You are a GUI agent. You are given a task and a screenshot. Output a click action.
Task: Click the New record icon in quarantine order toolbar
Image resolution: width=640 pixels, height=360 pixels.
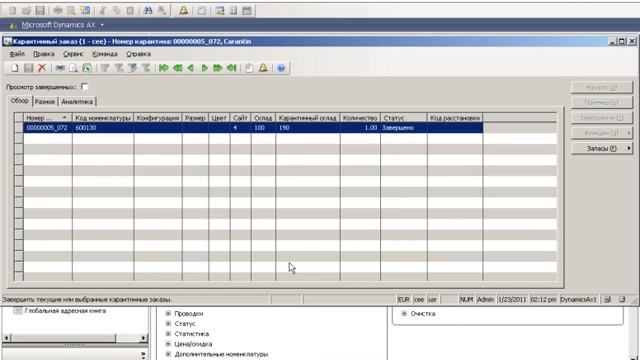[x=15, y=68]
